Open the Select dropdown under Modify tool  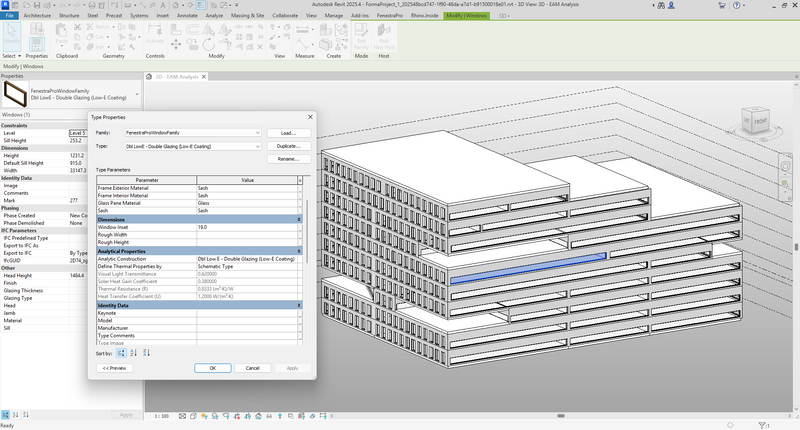pos(12,56)
